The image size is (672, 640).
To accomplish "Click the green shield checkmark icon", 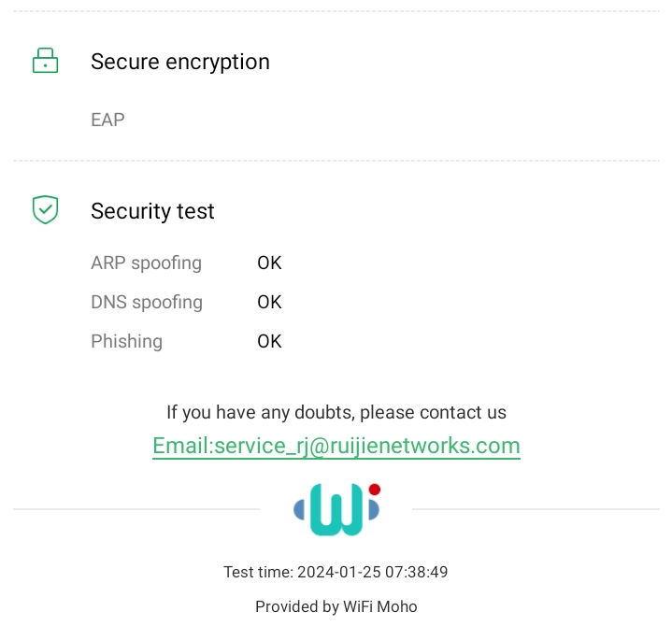I will click(45, 210).
